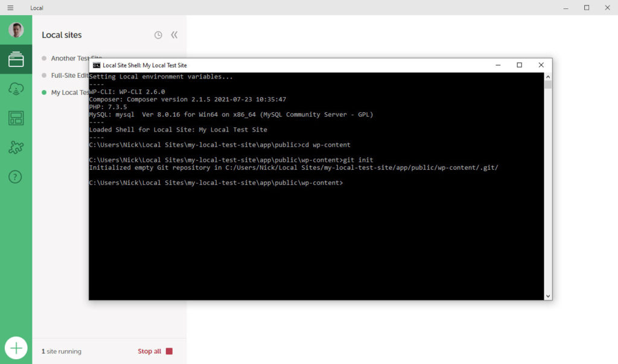
Task: Click the Composer version line
Action: 188,100
